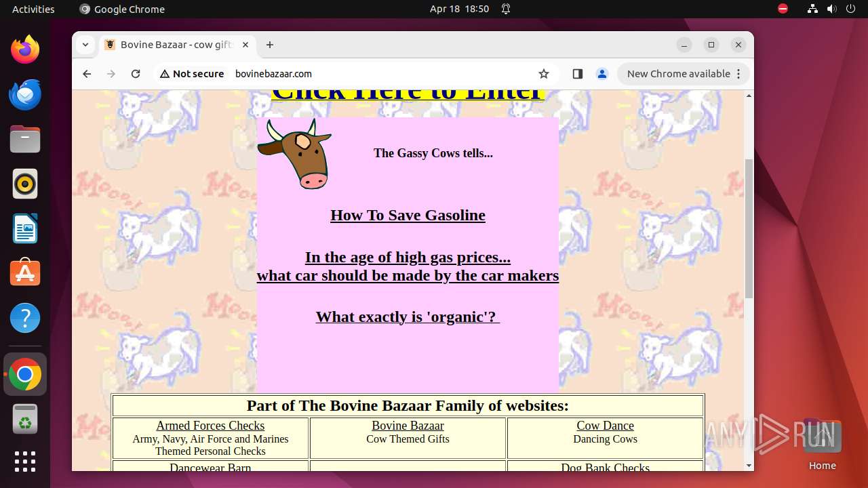Open the Google Chrome app menu in top bar
Screen dimensions: 868x488
[122, 9]
